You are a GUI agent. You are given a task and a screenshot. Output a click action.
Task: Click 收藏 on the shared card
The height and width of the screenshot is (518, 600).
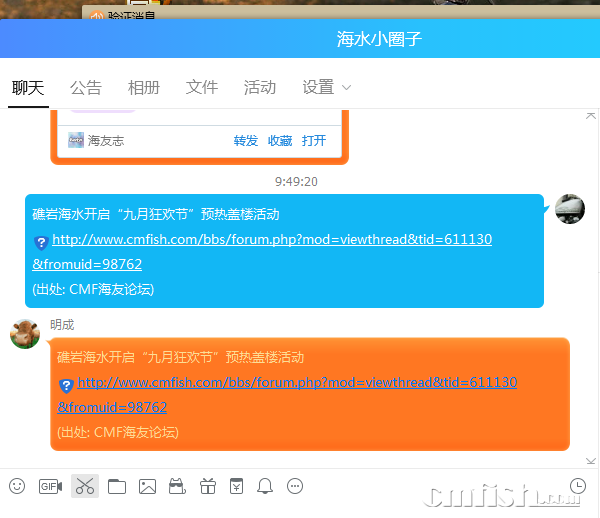click(280, 141)
